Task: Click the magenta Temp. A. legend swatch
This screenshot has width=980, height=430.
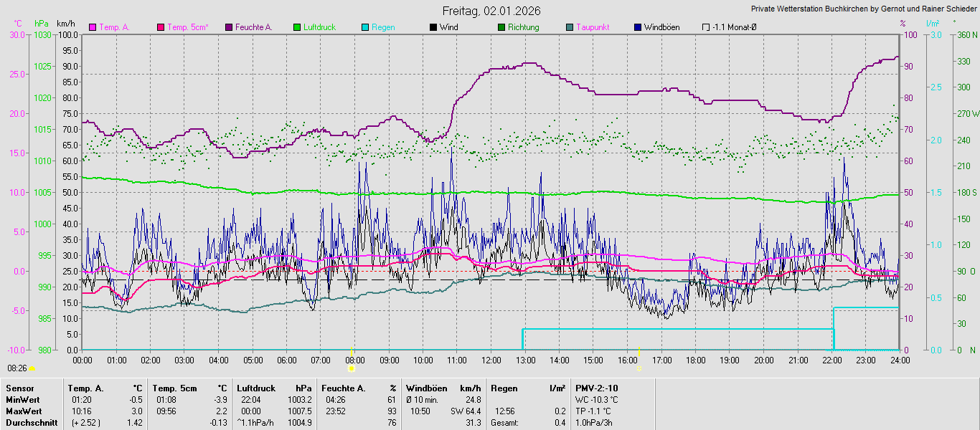Action: pos(93,27)
